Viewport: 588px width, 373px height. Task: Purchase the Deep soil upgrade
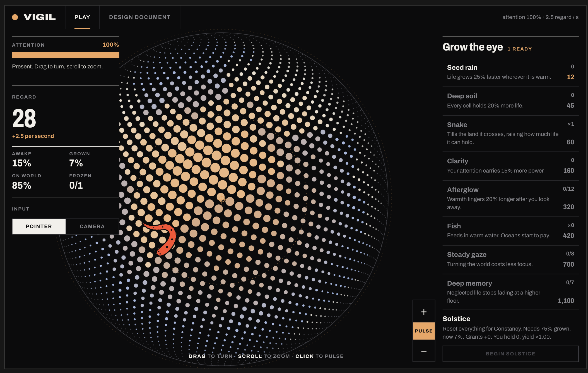510,101
